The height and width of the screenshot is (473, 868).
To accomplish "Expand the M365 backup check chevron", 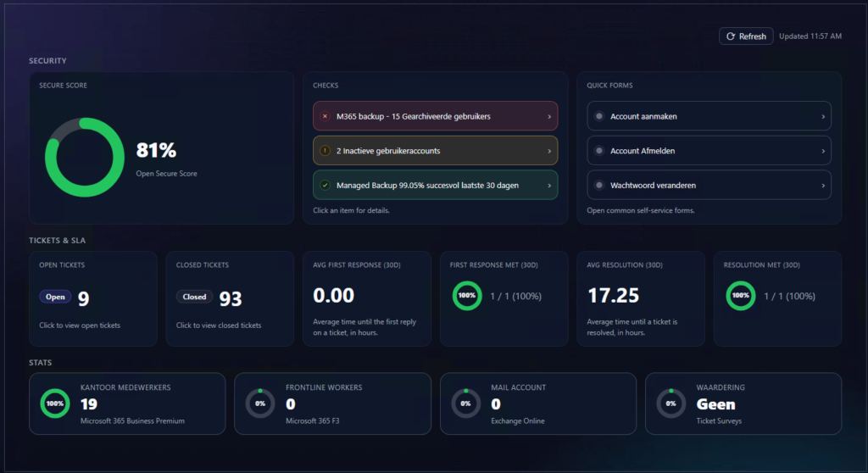I will point(549,117).
